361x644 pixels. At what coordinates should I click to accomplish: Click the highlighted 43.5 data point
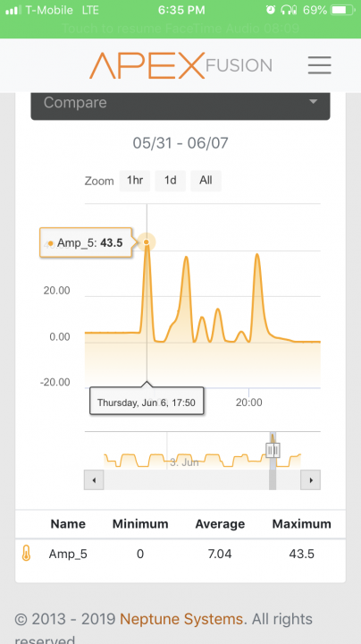coord(147,241)
